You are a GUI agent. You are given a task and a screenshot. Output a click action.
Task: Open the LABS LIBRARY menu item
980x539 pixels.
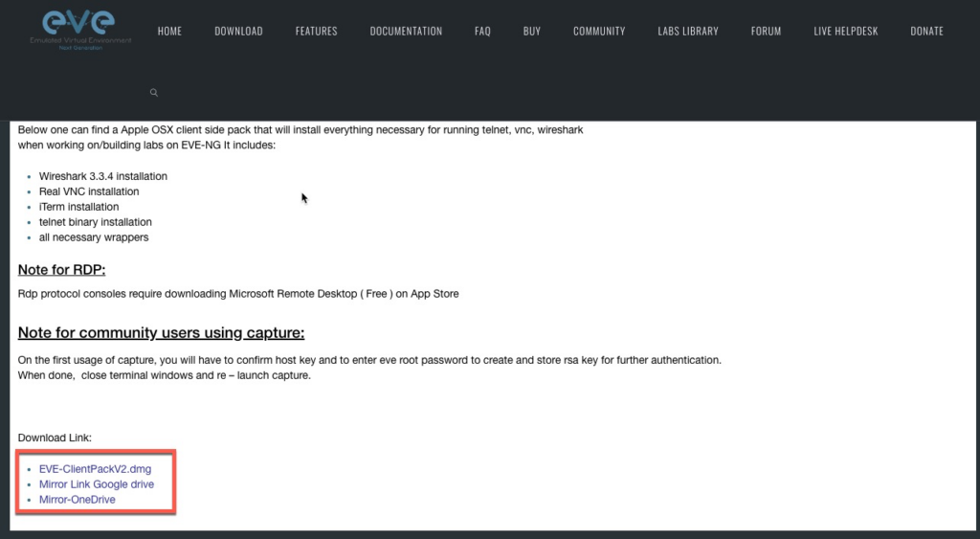pyautogui.click(x=688, y=31)
